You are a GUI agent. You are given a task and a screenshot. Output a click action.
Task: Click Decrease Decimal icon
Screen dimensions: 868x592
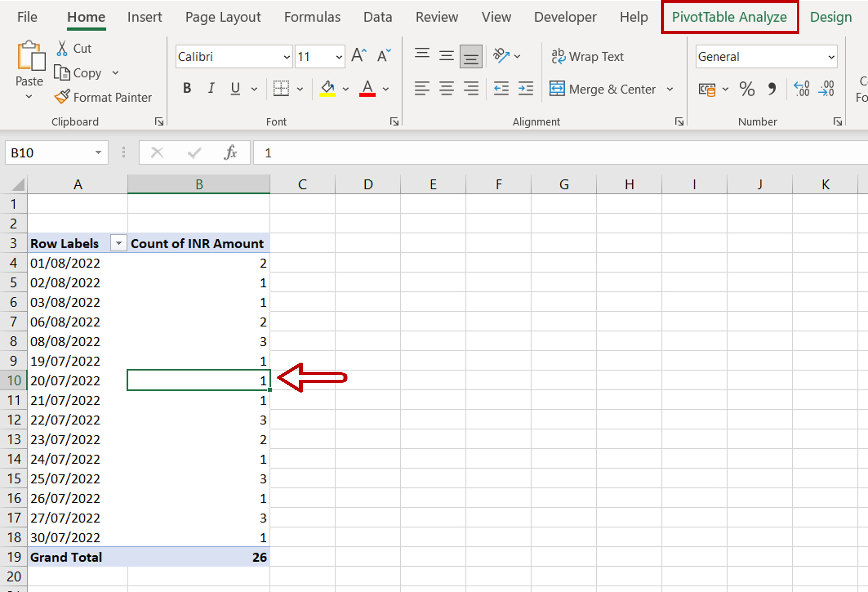point(826,88)
